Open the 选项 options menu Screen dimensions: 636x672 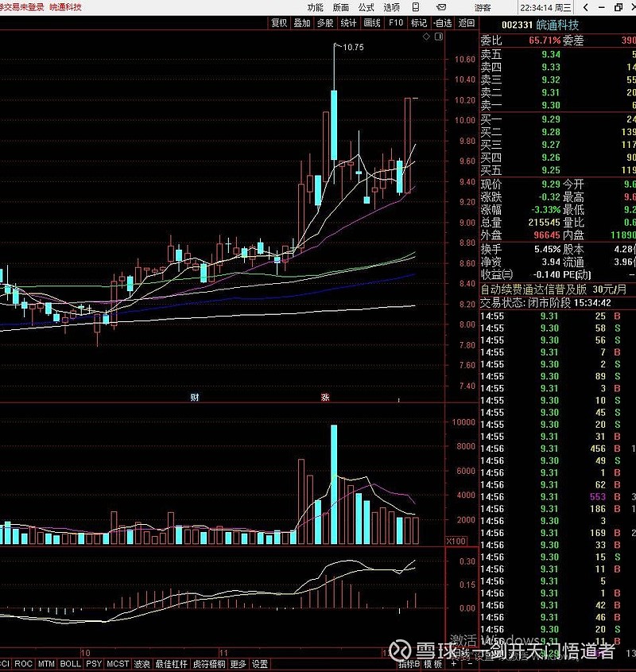point(392,7)
